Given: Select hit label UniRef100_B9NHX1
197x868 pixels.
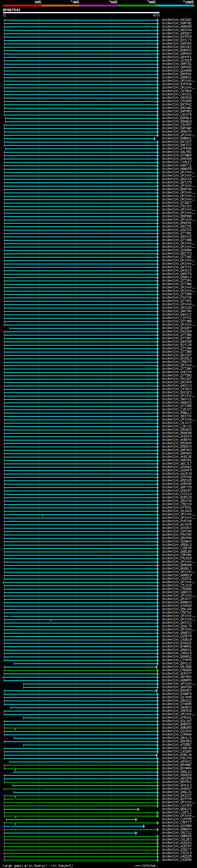Looking at the screenshot, I should point(176,139).
